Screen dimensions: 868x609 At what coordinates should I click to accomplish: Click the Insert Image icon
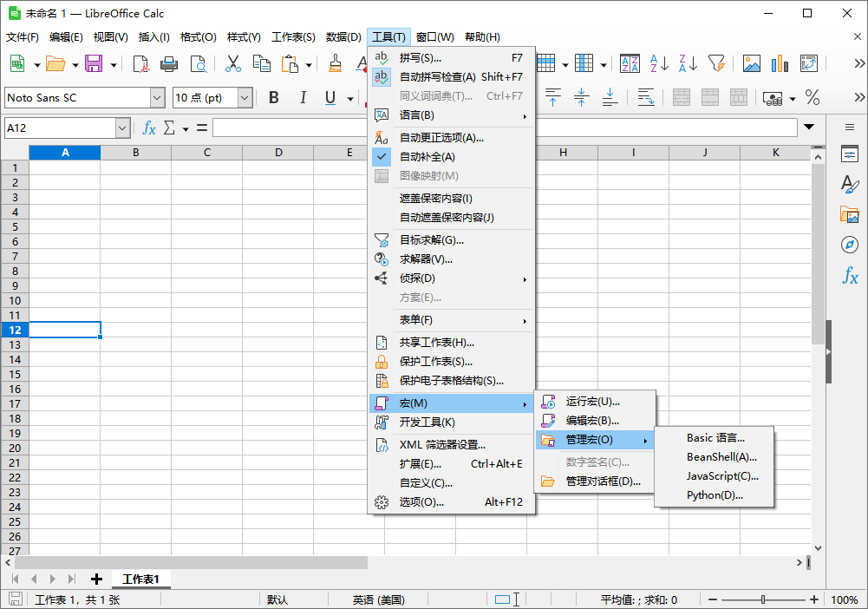tap(751, 63)
